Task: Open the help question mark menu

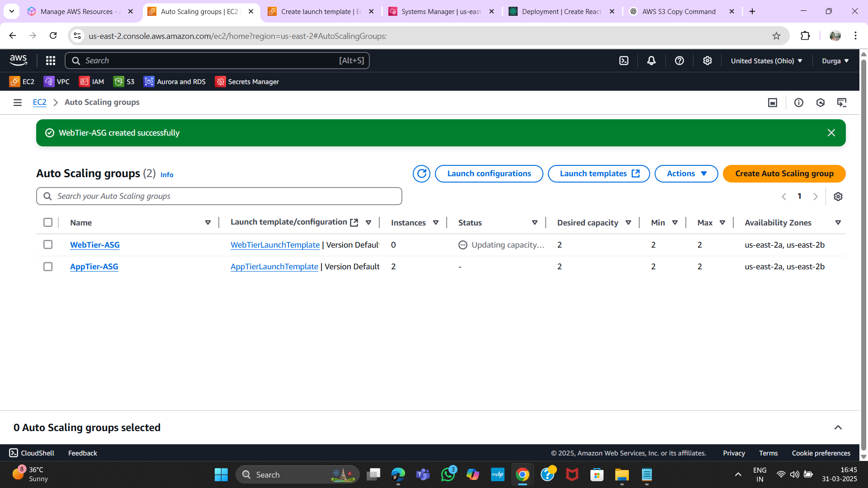Action: (679, 61)
